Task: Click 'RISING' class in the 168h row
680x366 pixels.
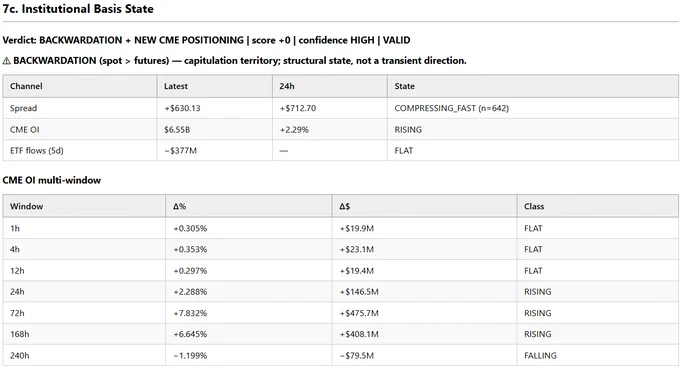Action: pyautogui.click(x=538, y=334)
